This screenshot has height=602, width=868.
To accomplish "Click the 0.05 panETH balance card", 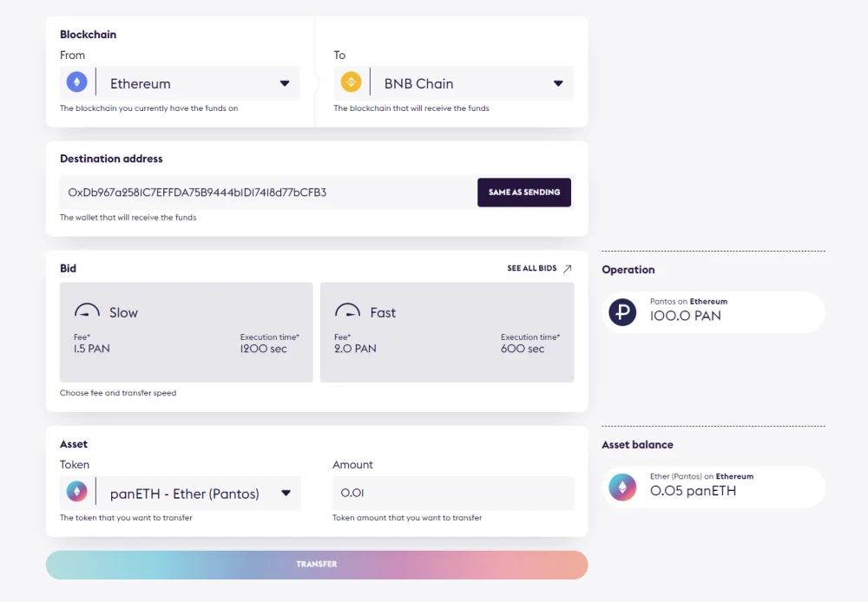I will pyautogui.click(x=713, y=487).
